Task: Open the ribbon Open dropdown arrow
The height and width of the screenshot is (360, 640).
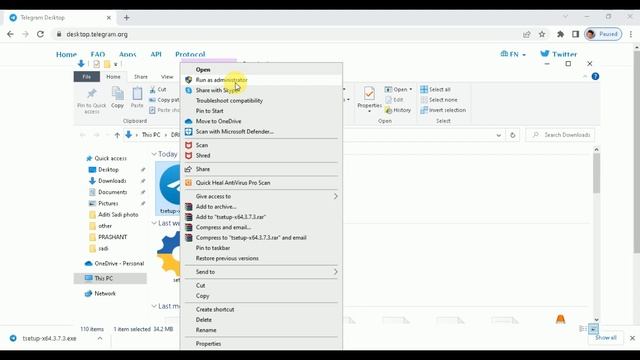Action: [411, 89]
